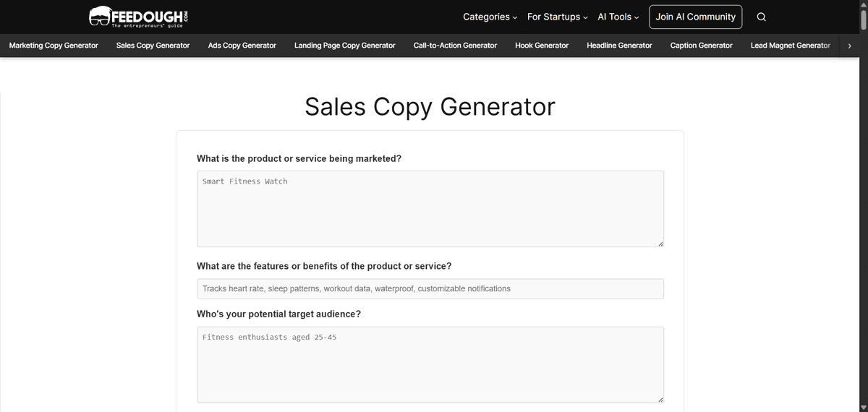Click the product or service text area

(x=430, y=209)
